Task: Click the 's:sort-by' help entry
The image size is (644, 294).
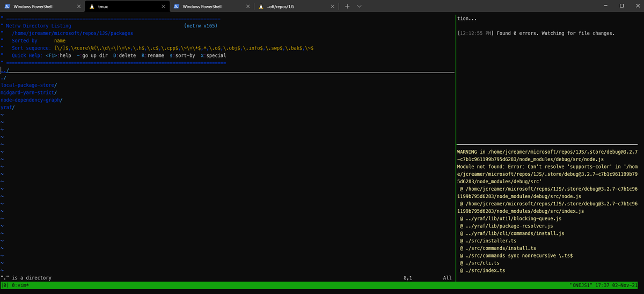Action: (x=182, y=55)
